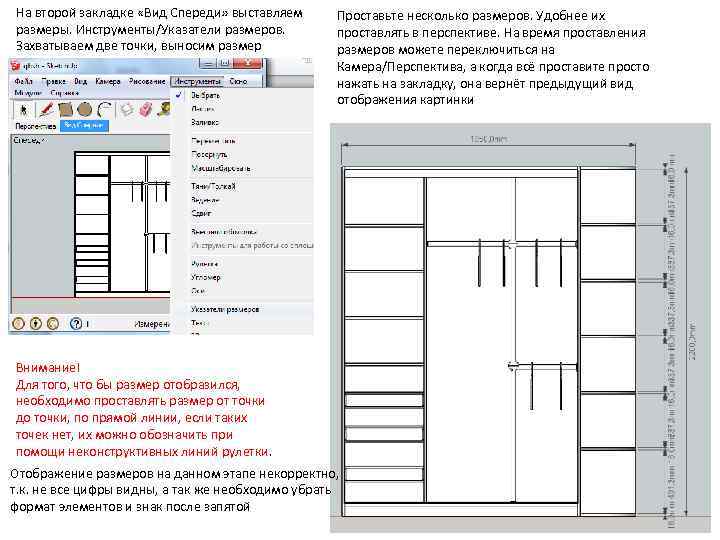Choose Текст in the tools menu
Screen dimensions: 720x540
(x=200, y=323)
